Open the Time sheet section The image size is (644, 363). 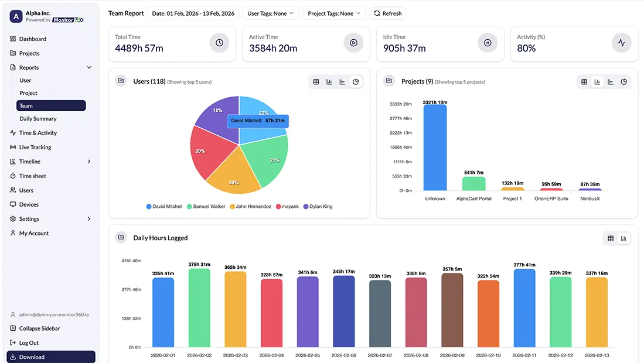coord(29,176)
